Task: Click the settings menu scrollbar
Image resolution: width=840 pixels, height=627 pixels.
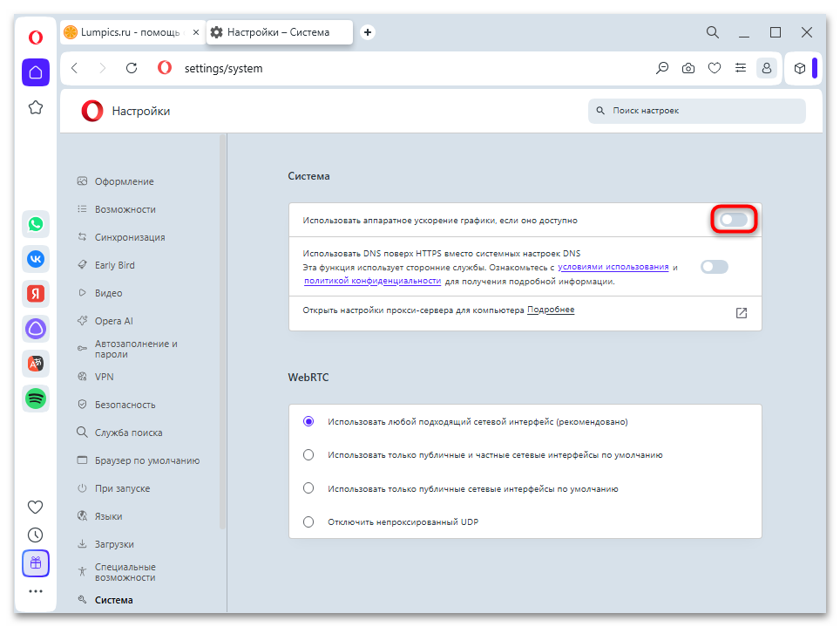Action: [223, 331]
